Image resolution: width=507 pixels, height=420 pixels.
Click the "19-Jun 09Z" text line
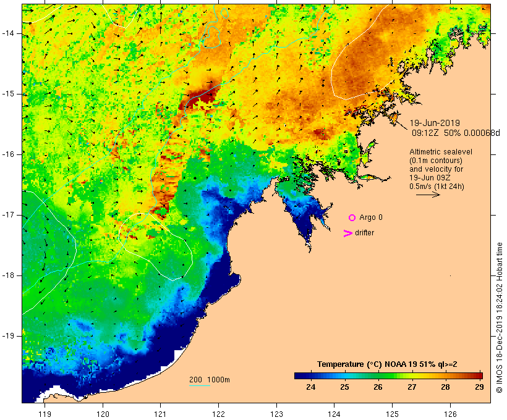430,178
